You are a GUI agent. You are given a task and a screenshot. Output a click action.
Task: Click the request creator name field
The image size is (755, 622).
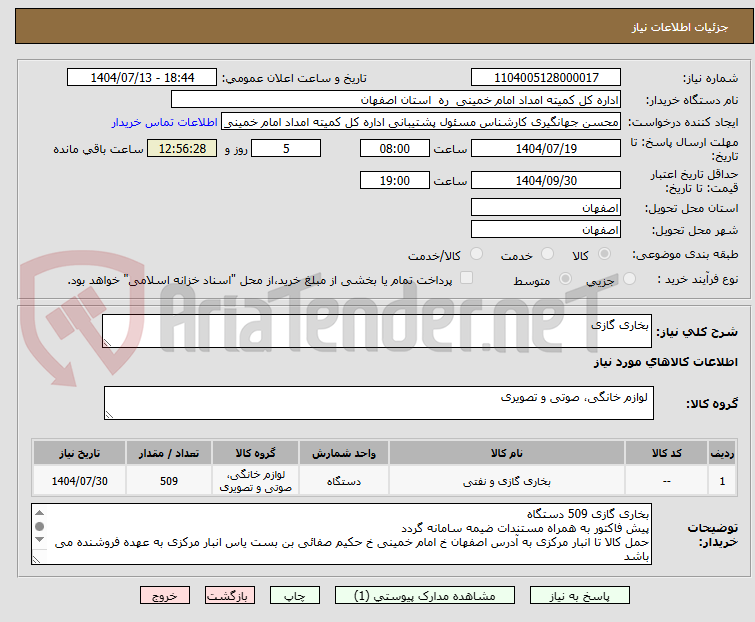pyautogui.click(x=421, y=122)
